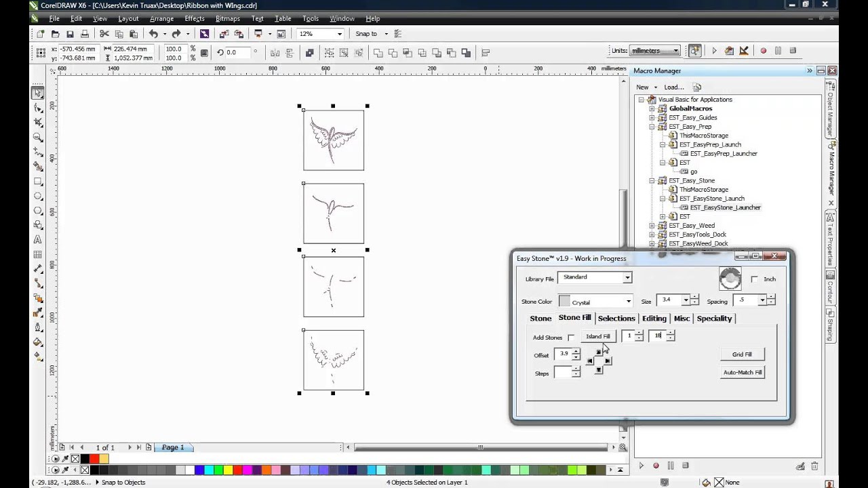This screenshot has width=868, height=488.
Task: Switch to the Stone tab
Action: coord(540,319)
